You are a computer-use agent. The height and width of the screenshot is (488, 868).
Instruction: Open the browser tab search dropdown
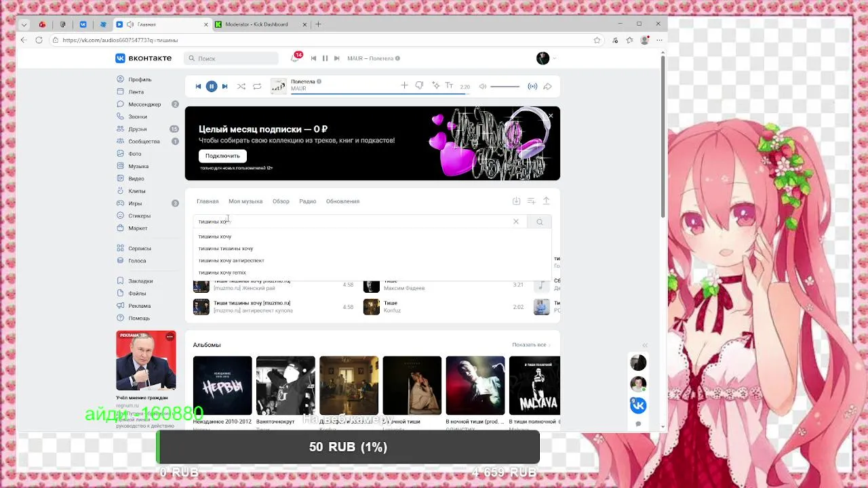click(24, 24)
